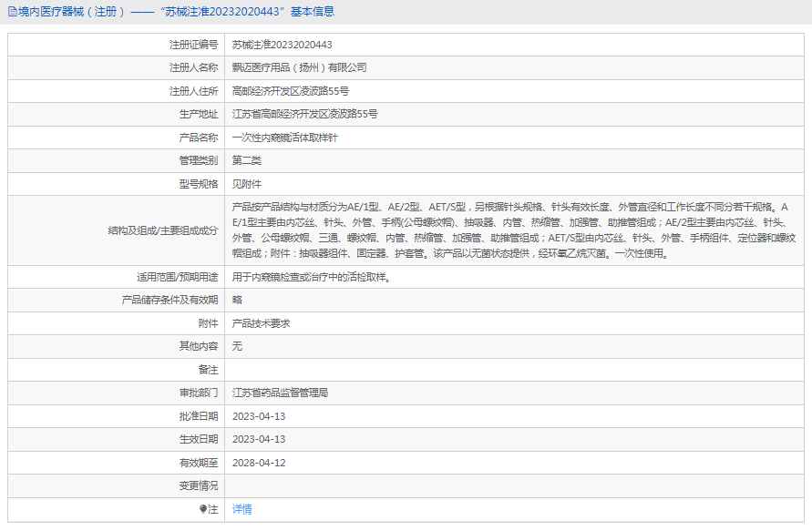
Task: Click the 管理类别 label
Action: pyautogui.click(x=199, y=160)
